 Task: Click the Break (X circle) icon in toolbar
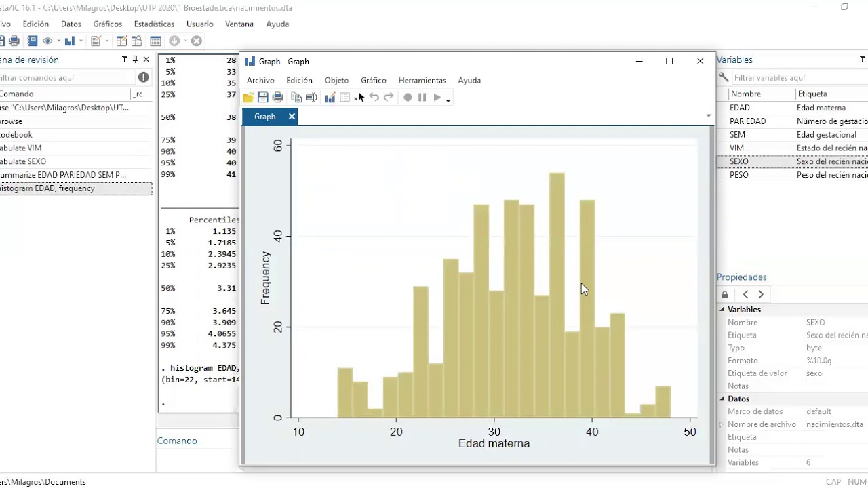tap(197, 41)
